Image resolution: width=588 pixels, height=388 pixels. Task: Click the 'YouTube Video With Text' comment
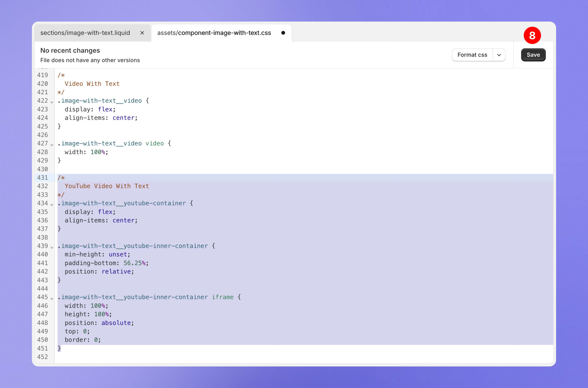click(x=107, y=186)
